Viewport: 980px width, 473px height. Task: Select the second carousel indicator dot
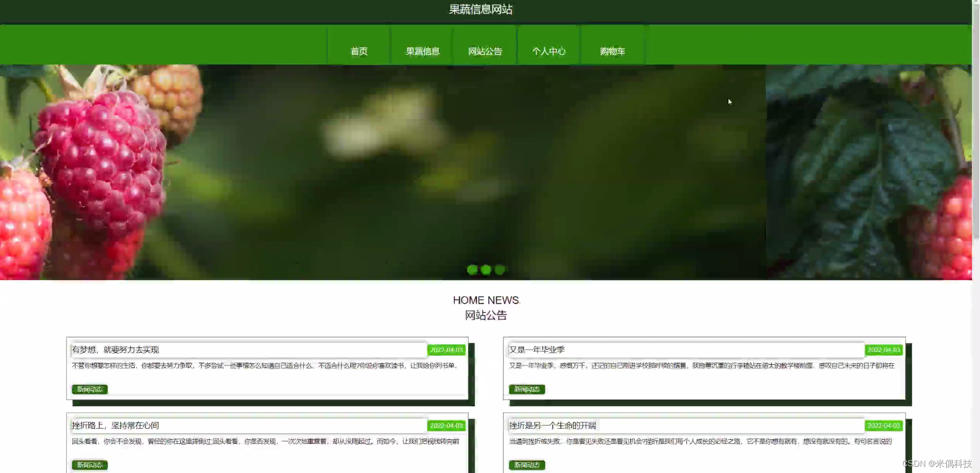tap(485, 270)
